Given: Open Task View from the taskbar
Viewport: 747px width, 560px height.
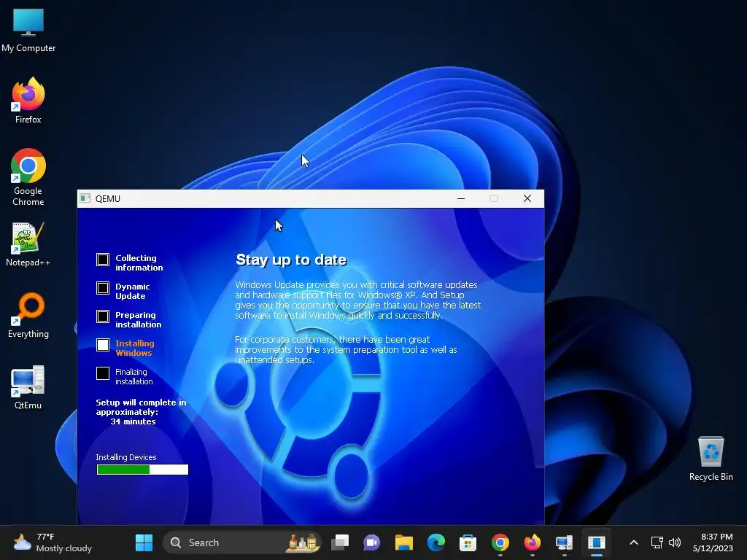Looking at the screenshot, I should pos(340,542).
